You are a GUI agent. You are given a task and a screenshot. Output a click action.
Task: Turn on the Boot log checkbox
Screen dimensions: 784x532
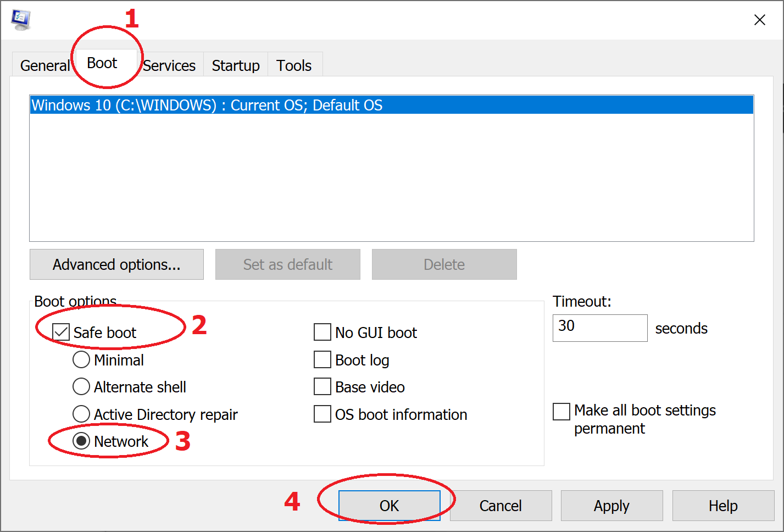(323, 359)
